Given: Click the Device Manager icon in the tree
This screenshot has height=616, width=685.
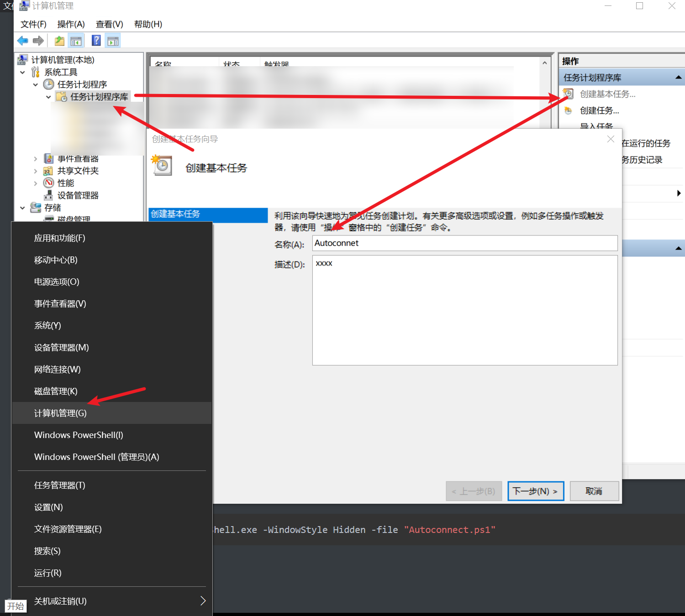Looking at the screenshot, I should [49, 195].
